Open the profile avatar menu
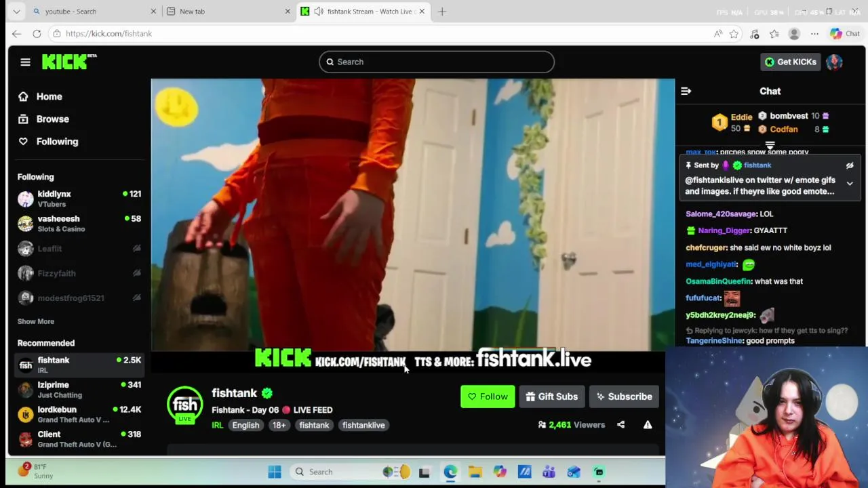The height and width of the screenshot is (488, 868). (834, 62)
